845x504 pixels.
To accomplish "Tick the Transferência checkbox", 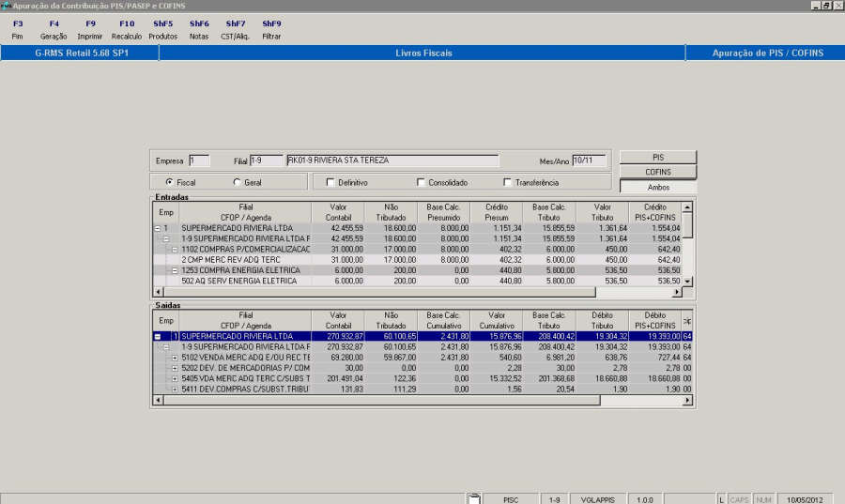I will tap(508, 182).
